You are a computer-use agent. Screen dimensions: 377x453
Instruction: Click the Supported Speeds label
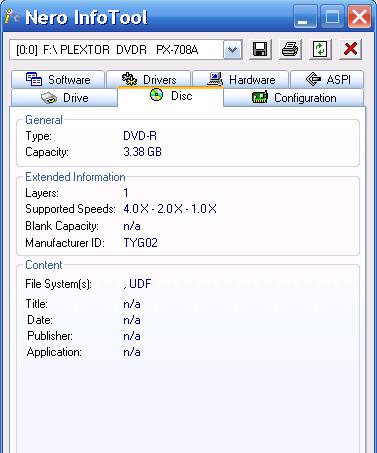pos(70,210)
